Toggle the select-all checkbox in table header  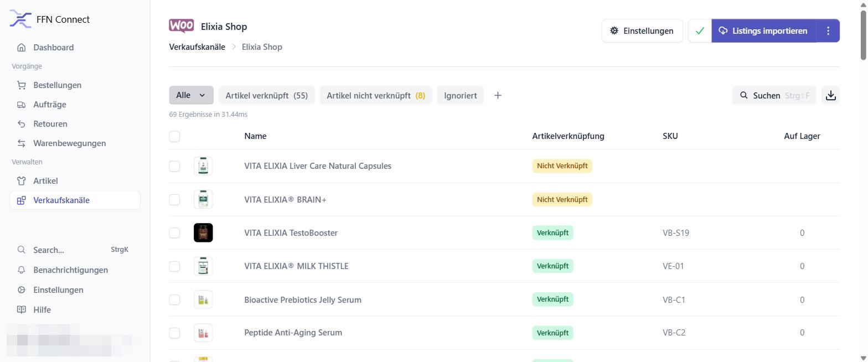(x=174, y=136)
